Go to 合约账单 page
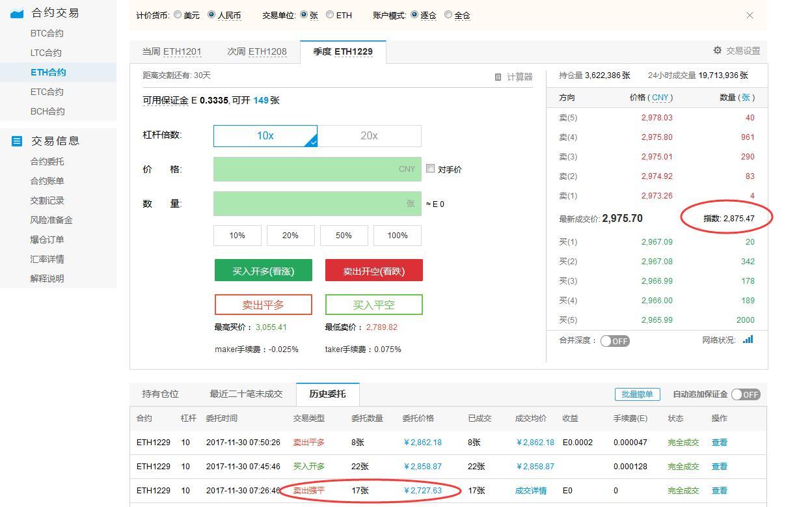 47,181
